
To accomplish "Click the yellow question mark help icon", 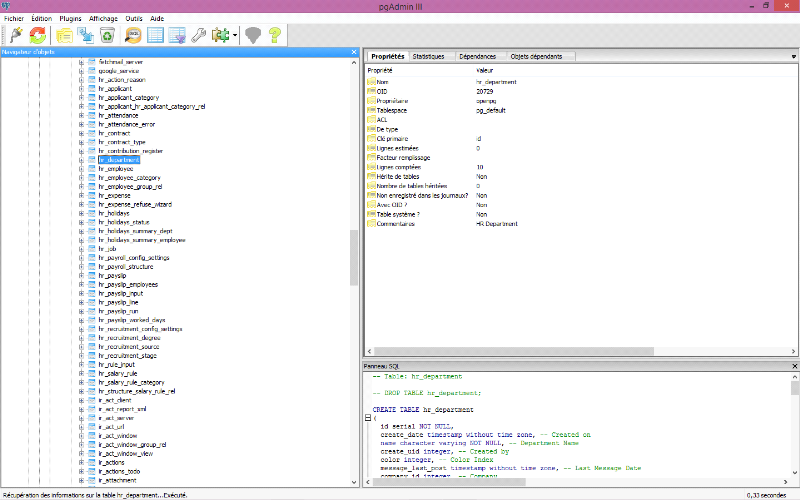I will (274, 35).
